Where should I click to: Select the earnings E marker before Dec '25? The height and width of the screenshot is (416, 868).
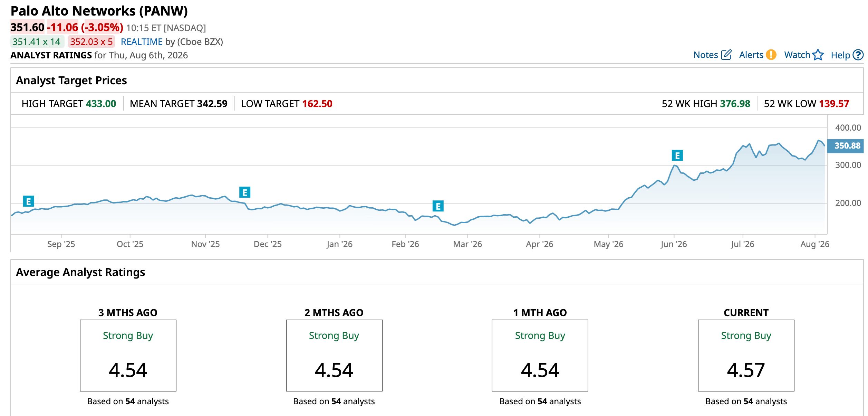245,192
